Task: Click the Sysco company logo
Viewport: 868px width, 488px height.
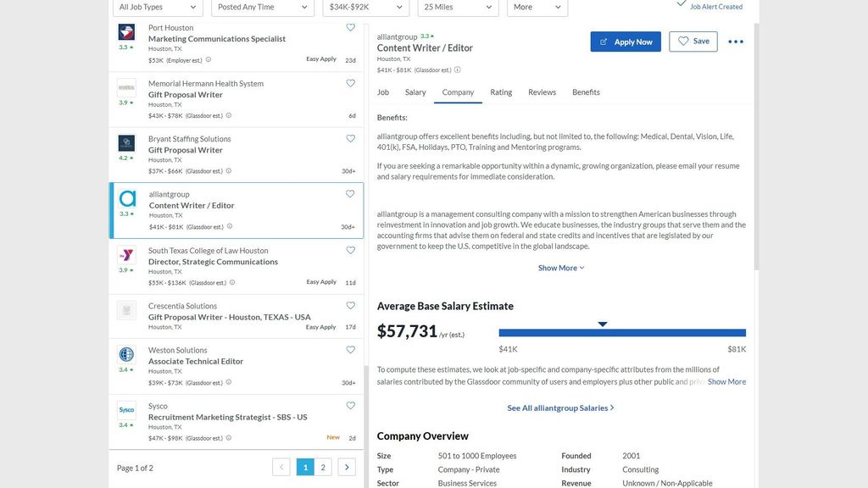Action: (x=126, y=410)
